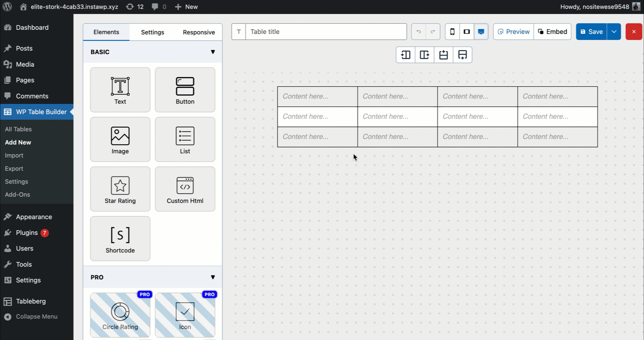644x340 pixels.
Task: Click the add column to right icon
Action: [424, 55]
